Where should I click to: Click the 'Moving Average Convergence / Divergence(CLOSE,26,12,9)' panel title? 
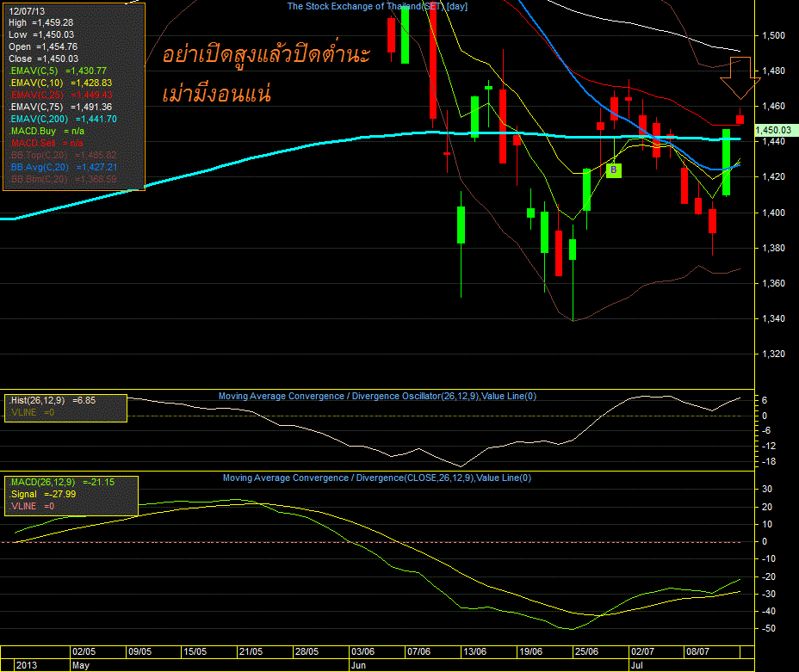pyautogui.click(x=377, y=478)
